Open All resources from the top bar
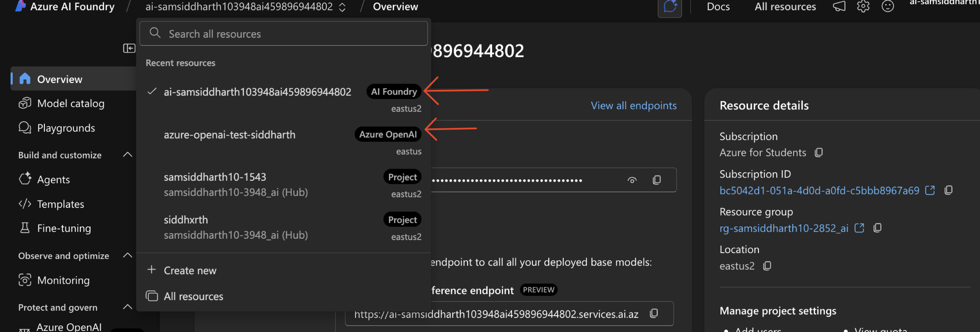 tap(784, 7)
